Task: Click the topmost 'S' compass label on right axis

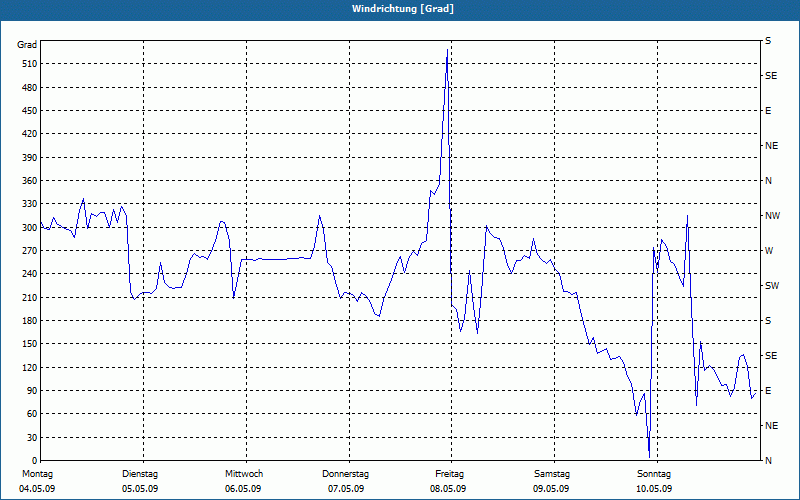Action: tap(768, 41)
